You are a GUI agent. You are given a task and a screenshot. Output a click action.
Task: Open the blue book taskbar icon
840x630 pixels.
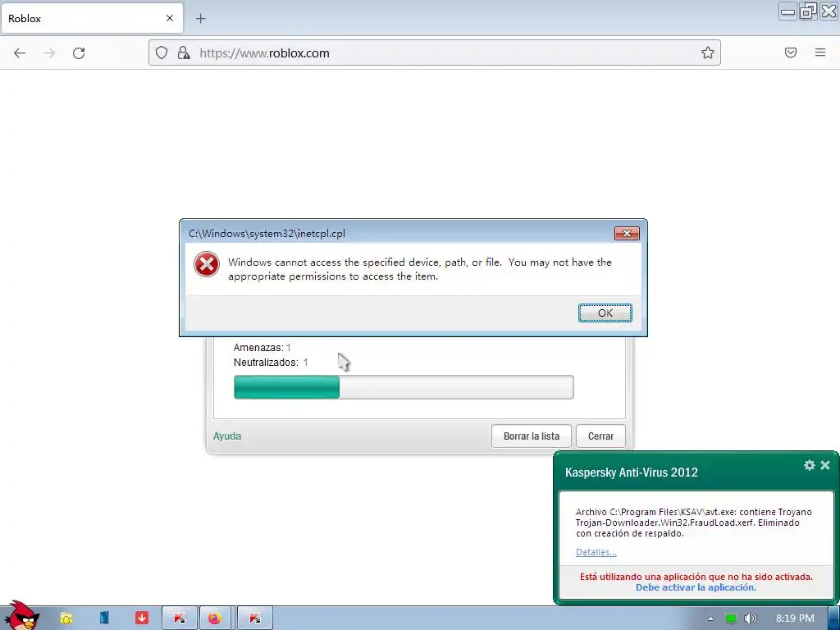pos(104,618)
